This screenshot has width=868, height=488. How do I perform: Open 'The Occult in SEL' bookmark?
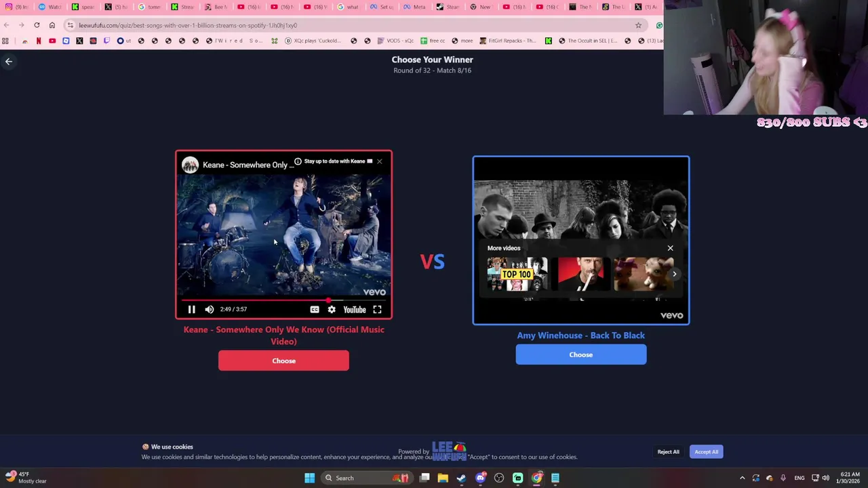click(587, 41)
